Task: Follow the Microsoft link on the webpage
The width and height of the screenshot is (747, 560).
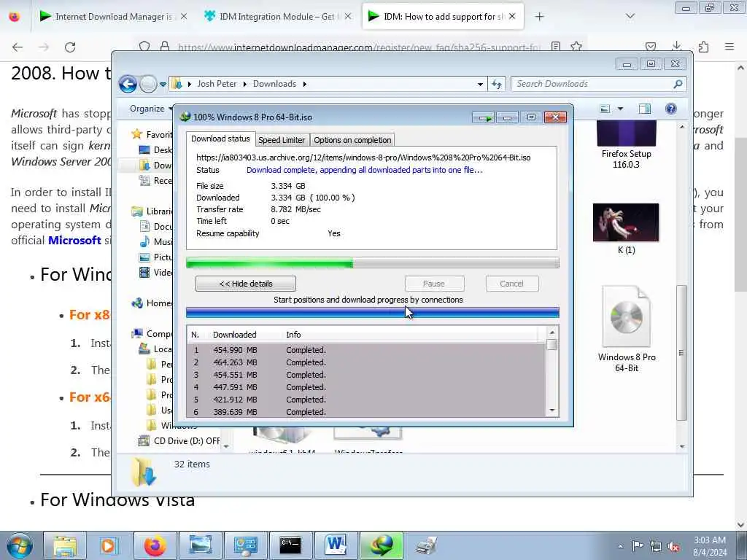Action: (75, 241)
